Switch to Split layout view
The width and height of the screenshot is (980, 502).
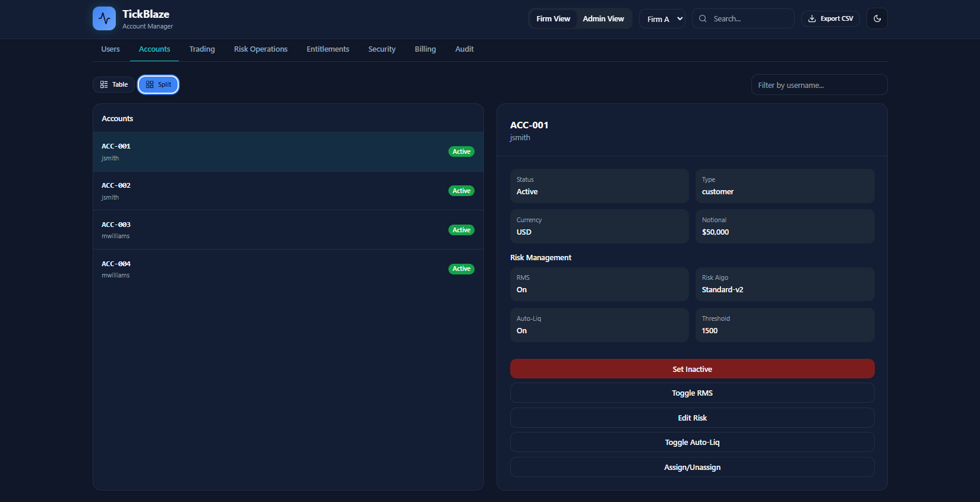[158, 84]
